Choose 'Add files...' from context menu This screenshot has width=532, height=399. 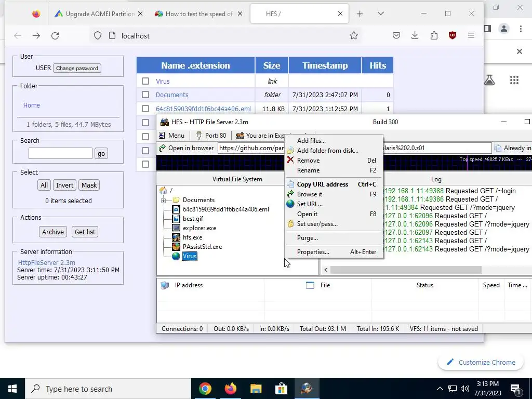[x=334, y=140]
